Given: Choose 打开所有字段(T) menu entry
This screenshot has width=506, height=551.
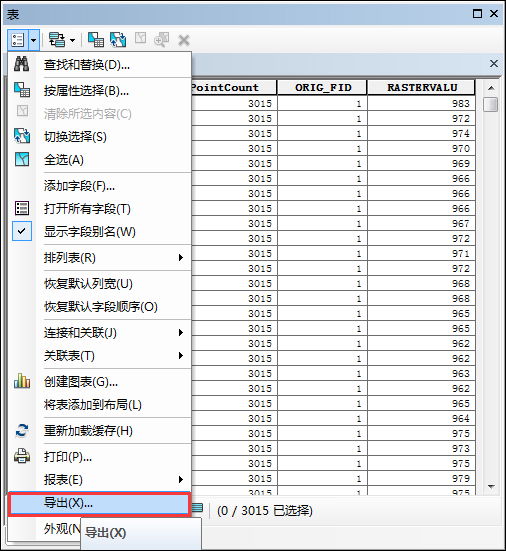Looking at the screenshot, I should tap(99, 209).
